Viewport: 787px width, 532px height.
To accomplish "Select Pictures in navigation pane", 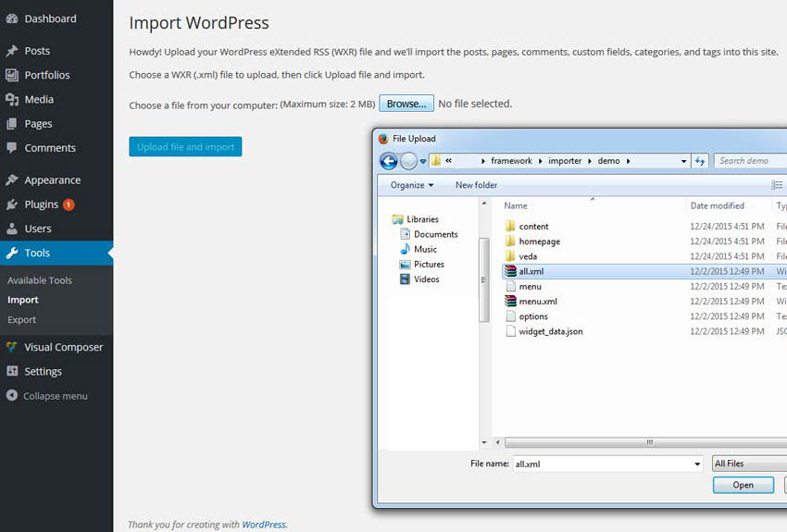I will 429,265.
